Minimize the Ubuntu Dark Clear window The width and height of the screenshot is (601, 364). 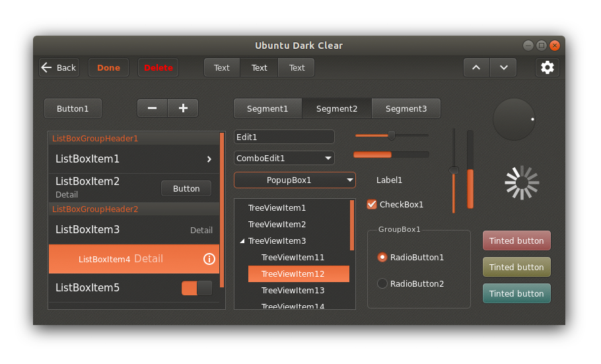pyautogui.click(x=528, y=46)
